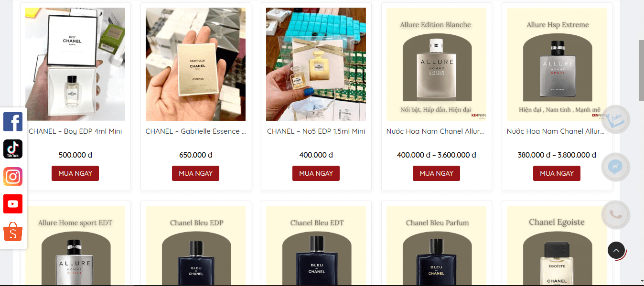Buy the Allure Edition Blanche perfume

[x=436, y=173]
